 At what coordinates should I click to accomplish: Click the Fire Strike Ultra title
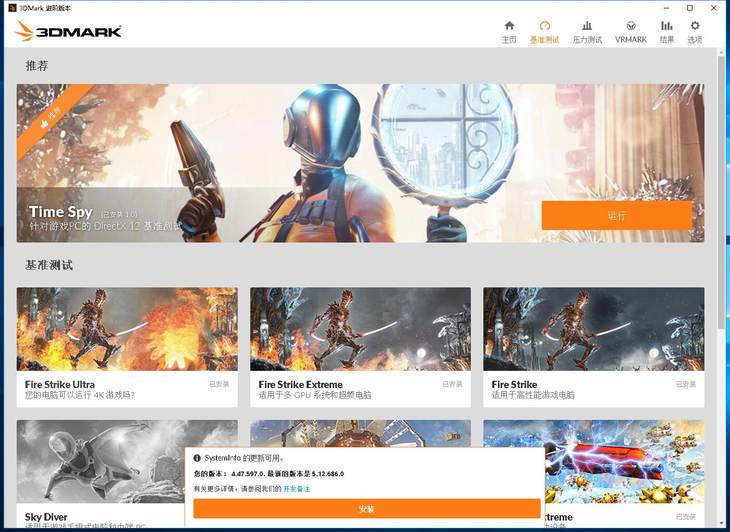[x=60, y=384]
